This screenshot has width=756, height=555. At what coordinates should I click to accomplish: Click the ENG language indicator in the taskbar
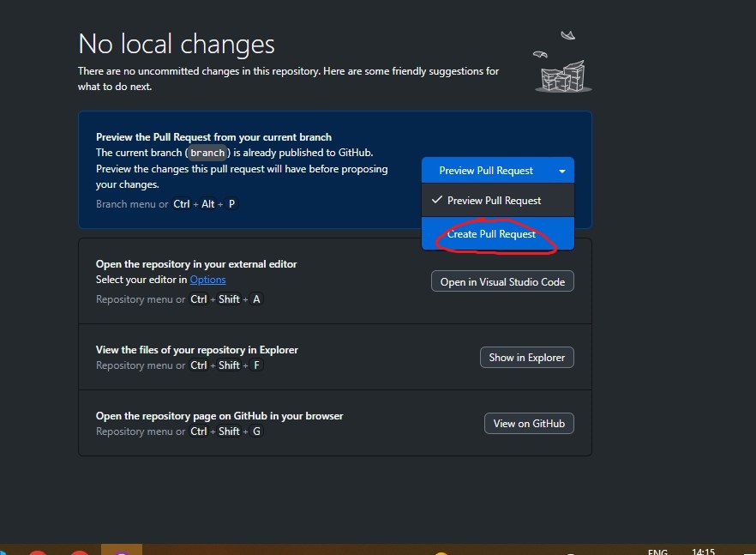(x=657, y=551)
